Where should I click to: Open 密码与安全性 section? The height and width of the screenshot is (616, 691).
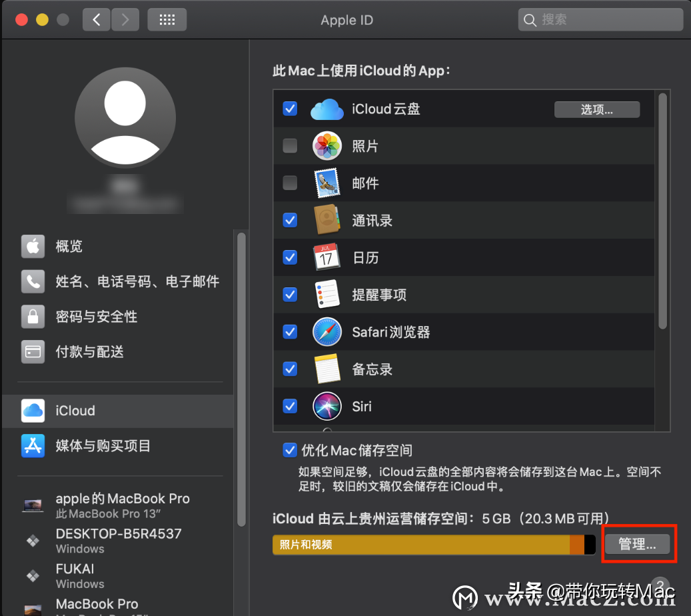click(119, 317)
